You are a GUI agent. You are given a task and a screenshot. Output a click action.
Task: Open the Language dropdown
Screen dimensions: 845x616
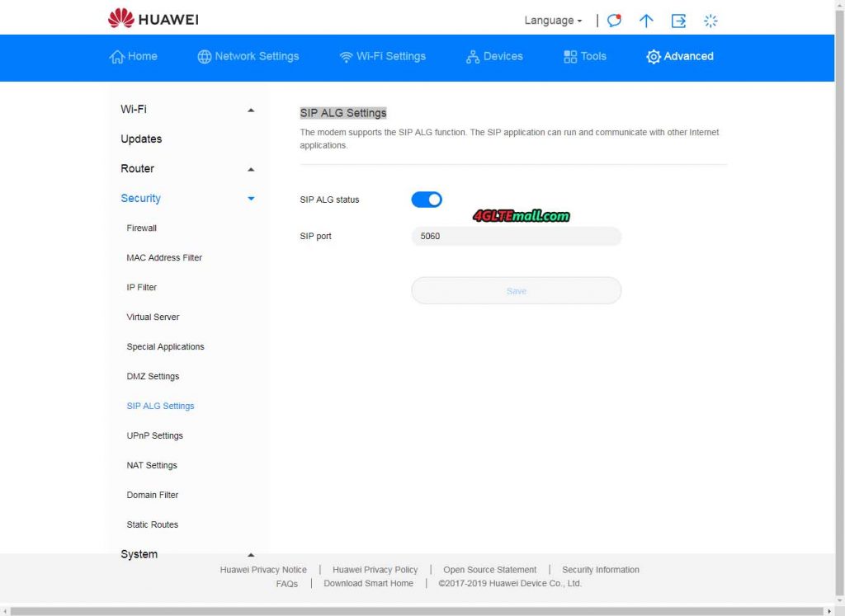[552, 20]
